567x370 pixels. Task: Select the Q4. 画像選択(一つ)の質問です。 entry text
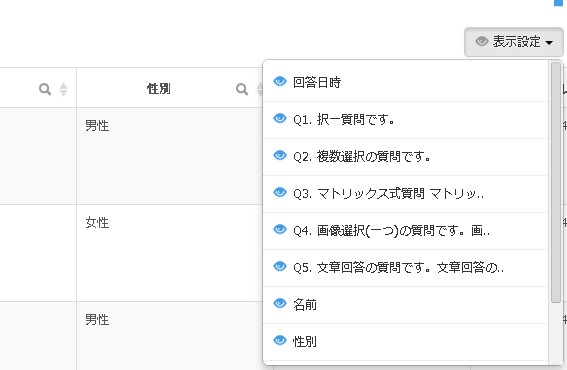[391, 231]
